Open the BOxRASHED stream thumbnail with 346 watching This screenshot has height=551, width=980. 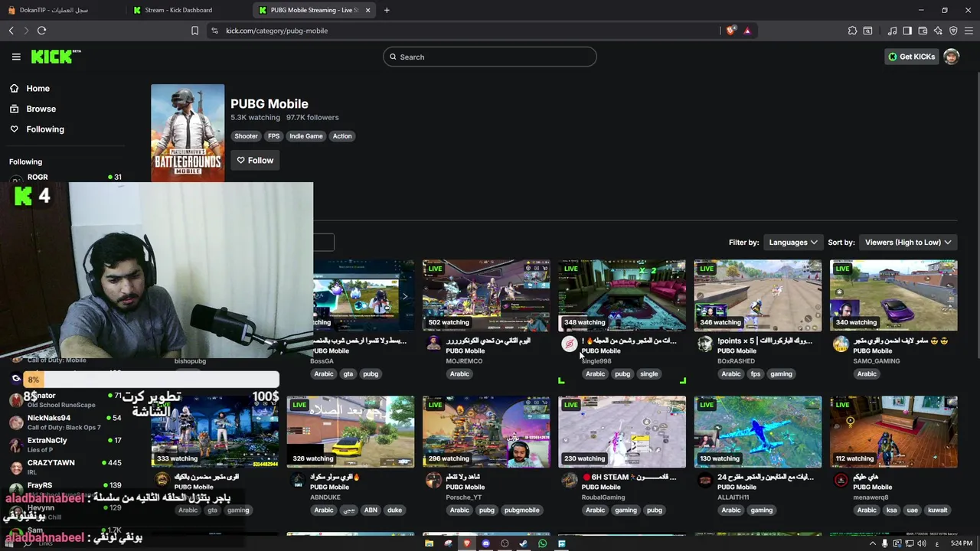[x=758, y=295]
